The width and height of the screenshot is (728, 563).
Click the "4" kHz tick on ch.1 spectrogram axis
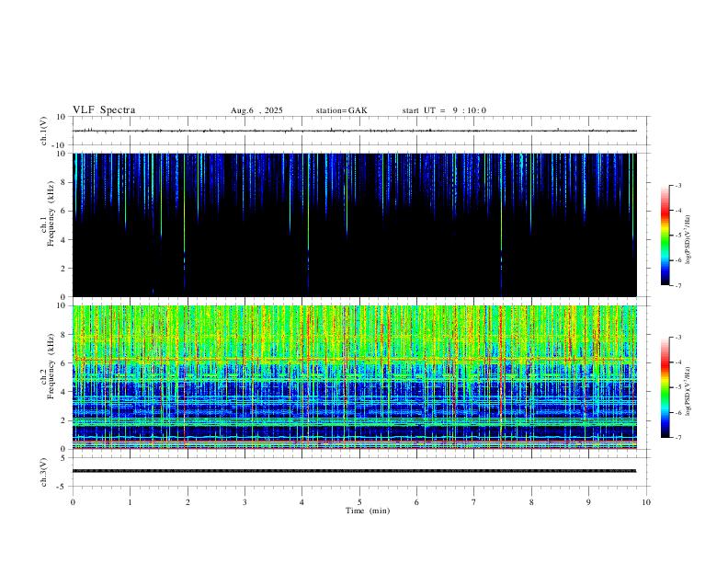[64, 240]
